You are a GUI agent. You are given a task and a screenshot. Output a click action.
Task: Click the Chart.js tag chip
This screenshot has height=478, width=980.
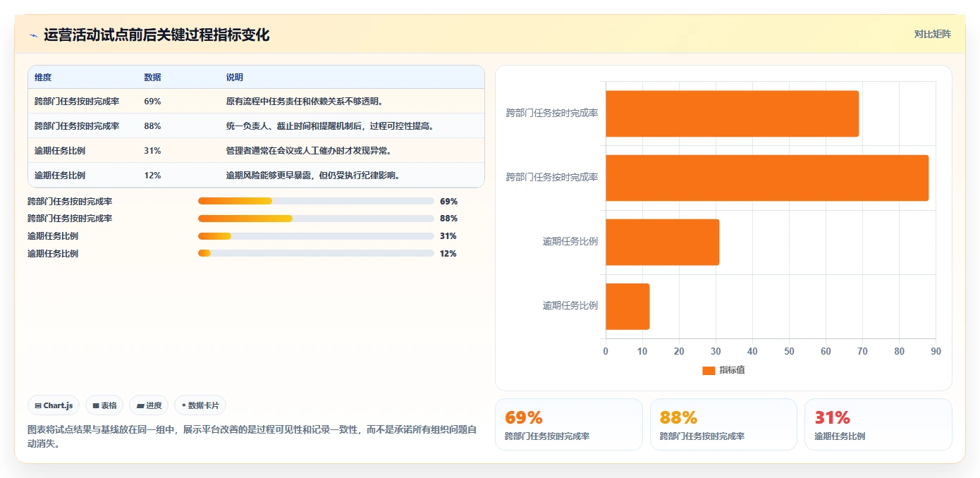coord(54,405)
